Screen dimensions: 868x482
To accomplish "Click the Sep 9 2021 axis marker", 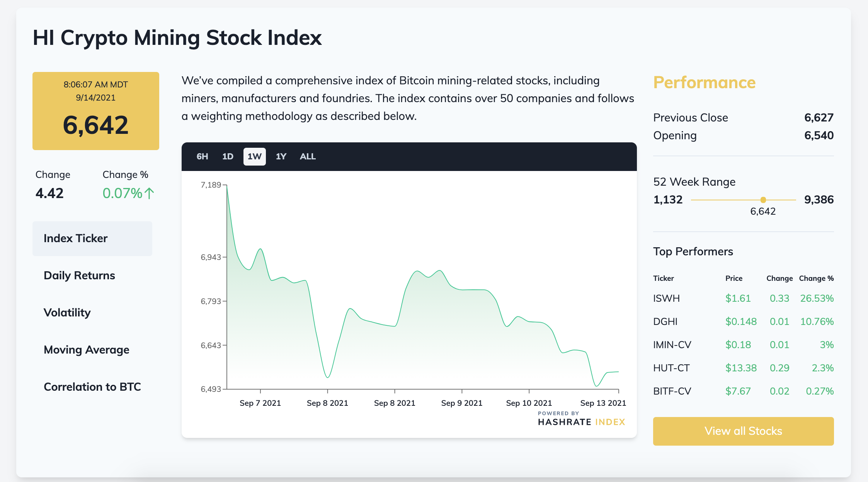I will pos(462,403).
